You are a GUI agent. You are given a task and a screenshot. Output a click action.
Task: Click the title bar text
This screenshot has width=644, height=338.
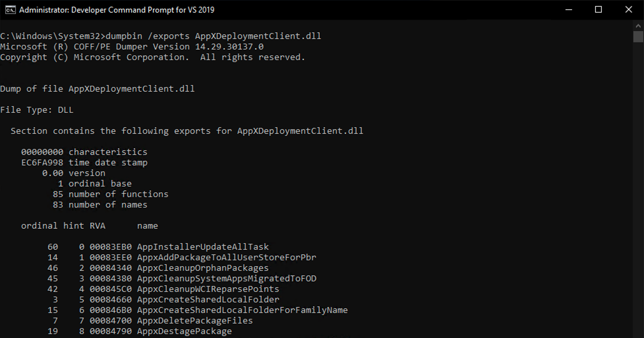pos(117,10)
